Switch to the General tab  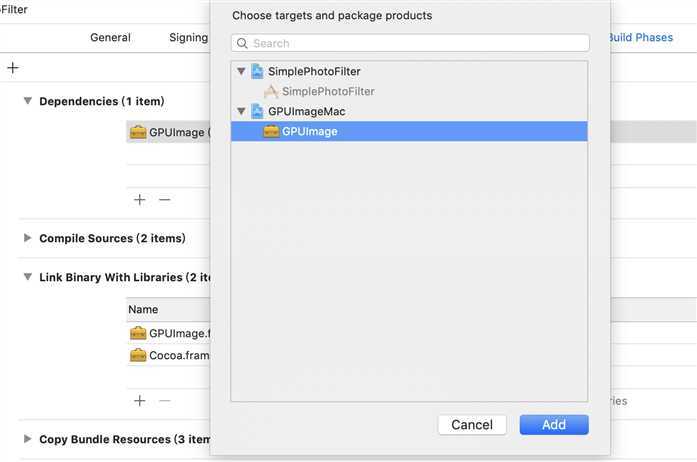point(110,37)
